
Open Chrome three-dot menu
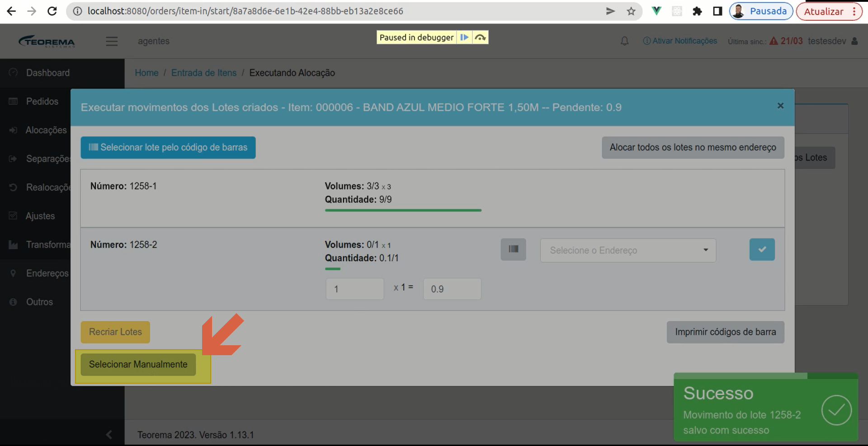[x=854, y=11]
